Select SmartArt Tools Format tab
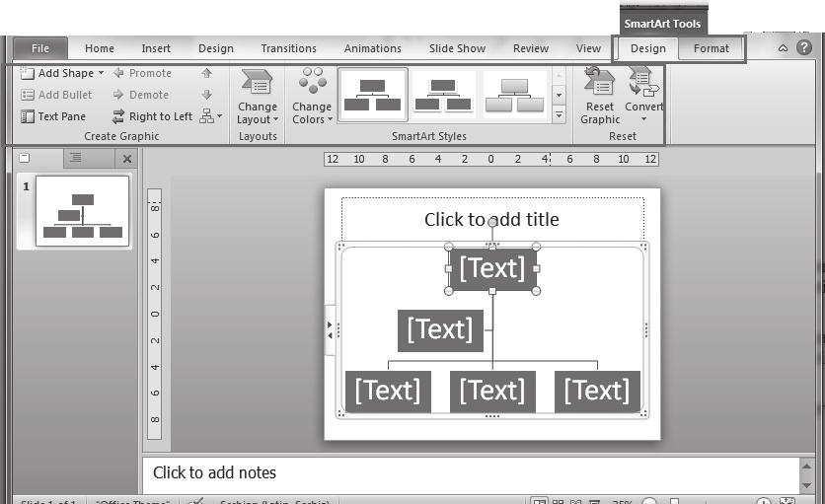The image size is (825, 504). click(711, 48)
